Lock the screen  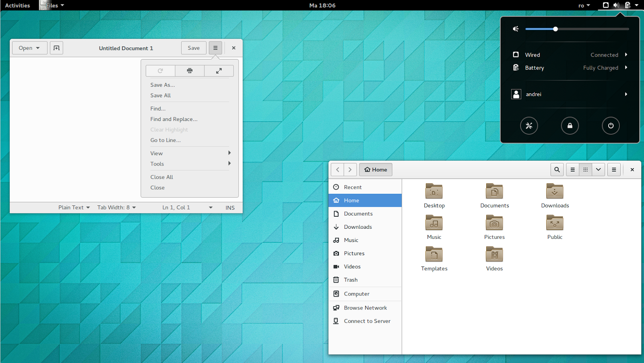click(570, 125)
